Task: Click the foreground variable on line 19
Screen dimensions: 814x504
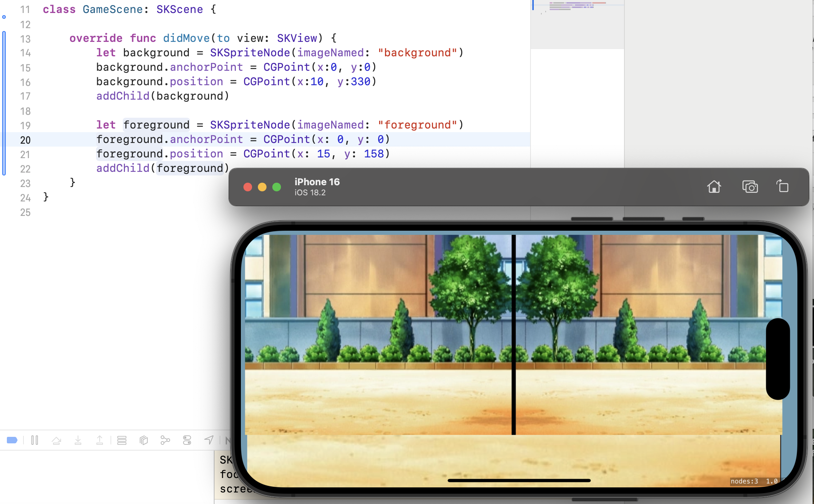Action: tap(156, 125)
